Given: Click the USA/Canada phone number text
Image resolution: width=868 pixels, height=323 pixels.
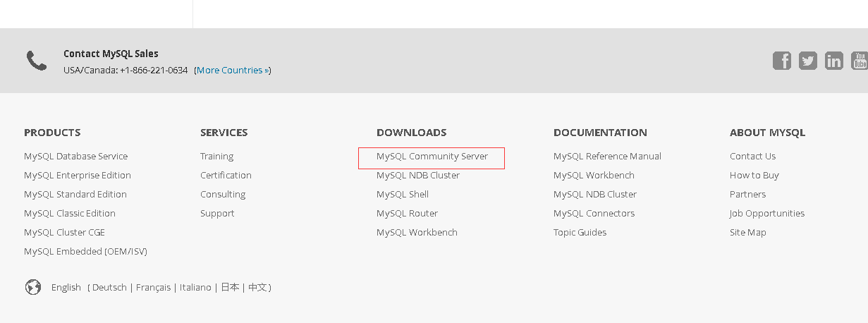Looking at the screenshot, I should (x=126, y=71).
